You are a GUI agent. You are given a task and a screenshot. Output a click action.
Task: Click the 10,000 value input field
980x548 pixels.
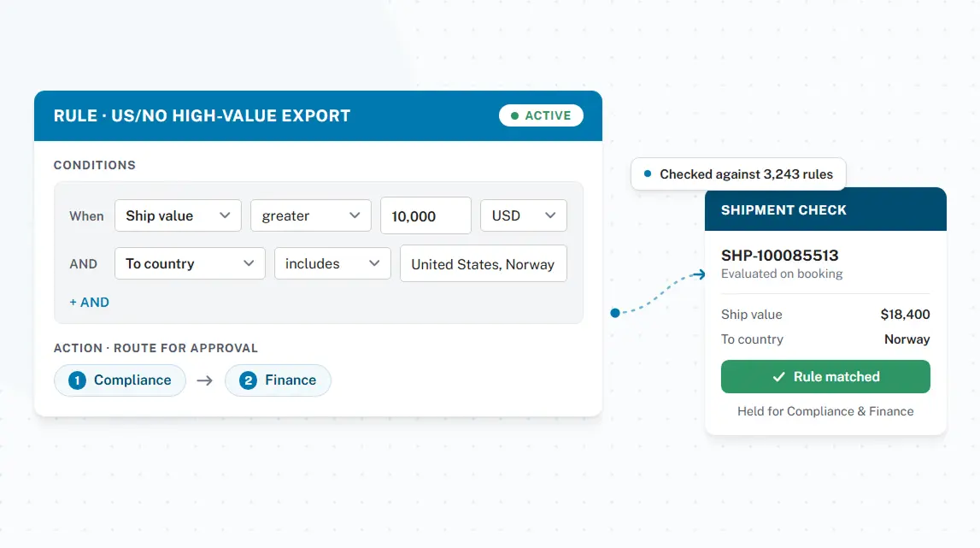pyautogui.click(x=425, y=215)
